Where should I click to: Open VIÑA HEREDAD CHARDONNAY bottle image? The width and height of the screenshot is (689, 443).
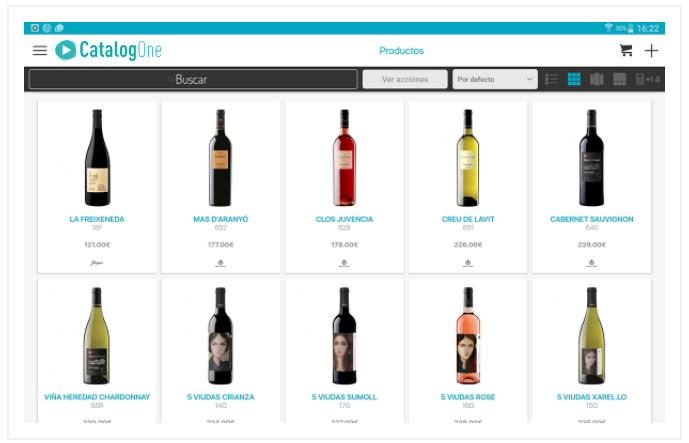click(97, 336)
